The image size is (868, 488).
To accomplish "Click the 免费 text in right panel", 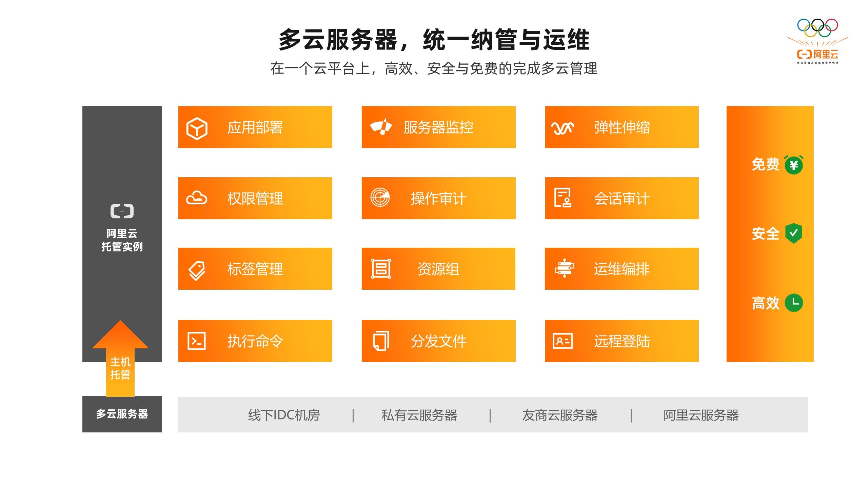I will (x=765, y=165).
